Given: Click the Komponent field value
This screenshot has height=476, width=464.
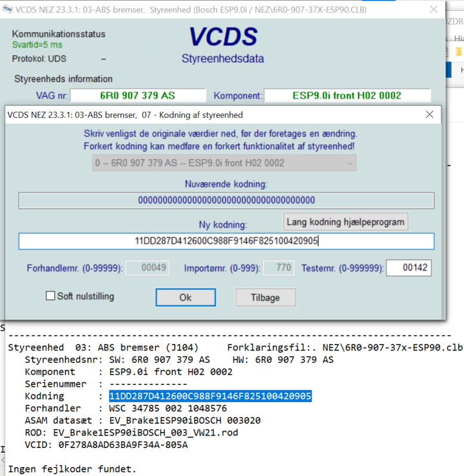Looking at the screenshot, I should point(347,95).
